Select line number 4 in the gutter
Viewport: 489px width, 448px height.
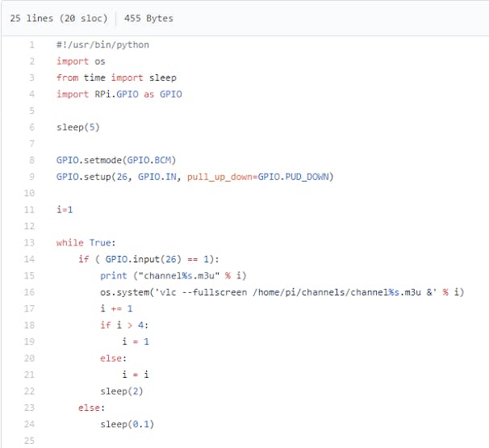point(31,94)
